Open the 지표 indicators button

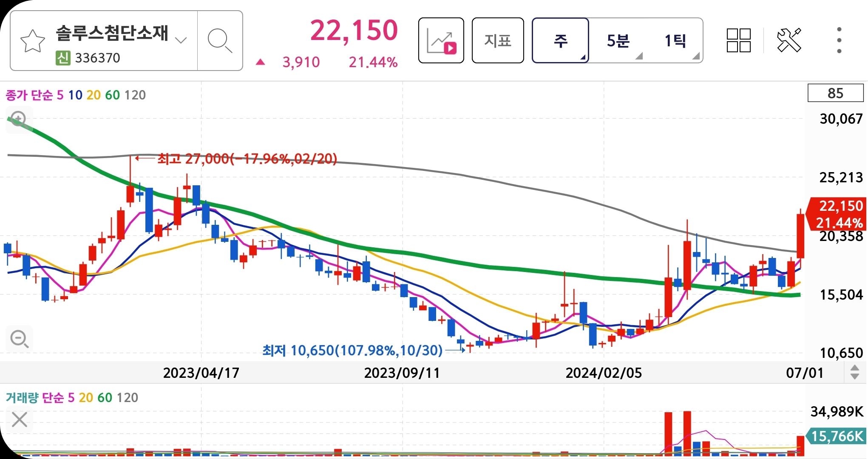pyautogui.click(x=498, y=41)
